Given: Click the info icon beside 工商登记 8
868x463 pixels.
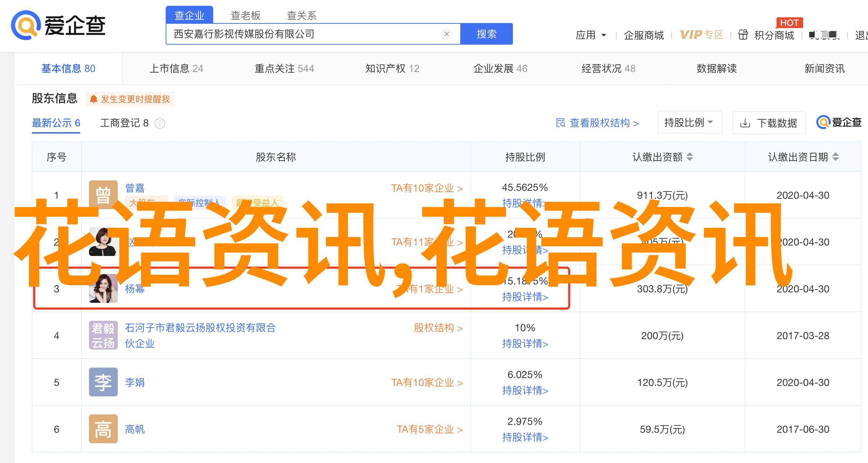Looking at the screenshot, I should (160, 123).
